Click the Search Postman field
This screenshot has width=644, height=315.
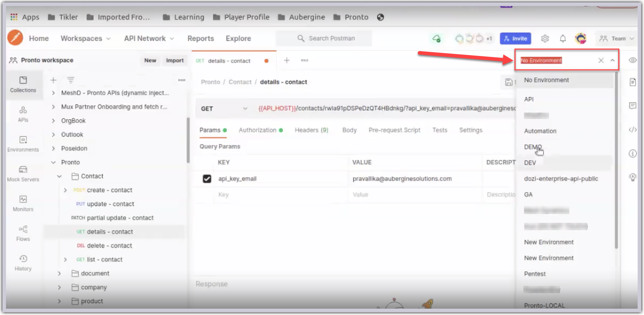pyautogui.click(x=324, y=38)
